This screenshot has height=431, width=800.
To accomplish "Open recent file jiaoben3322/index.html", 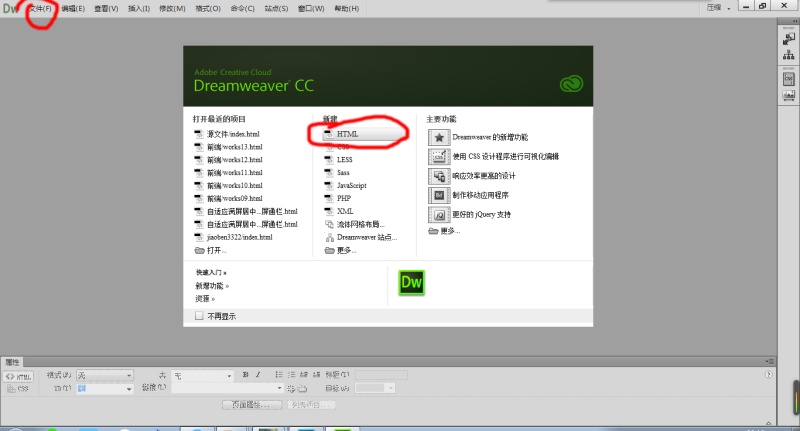I will (240, 237).
